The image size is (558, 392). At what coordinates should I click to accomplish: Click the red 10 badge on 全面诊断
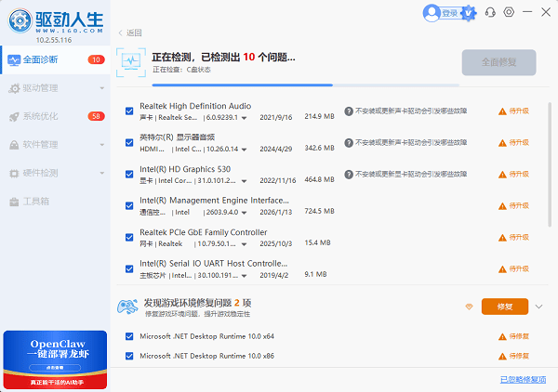tap(96, 59)
